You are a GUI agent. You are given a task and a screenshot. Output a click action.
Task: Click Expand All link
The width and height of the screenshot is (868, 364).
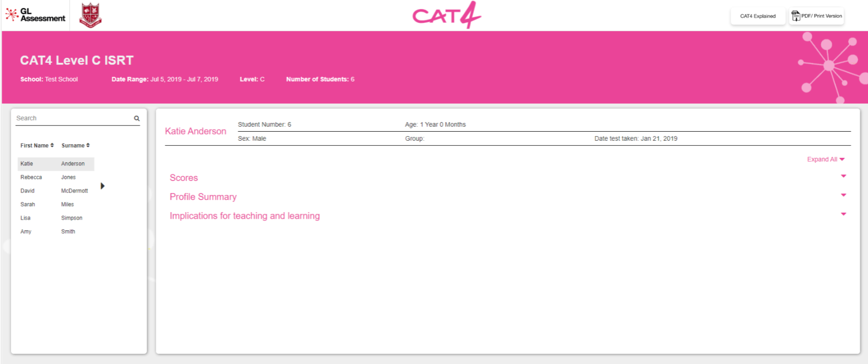pos(826,159)
